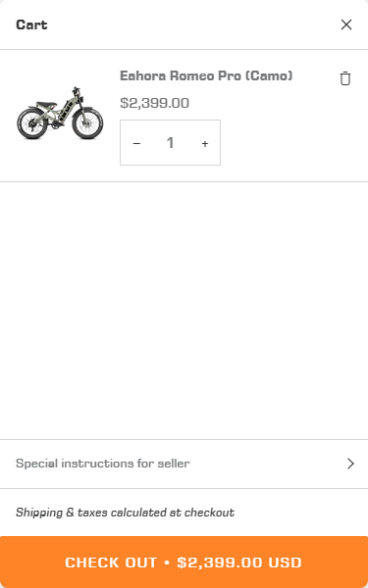
Task: Click the $2,399.00 USD total in checkout bar
Action: 239,563
